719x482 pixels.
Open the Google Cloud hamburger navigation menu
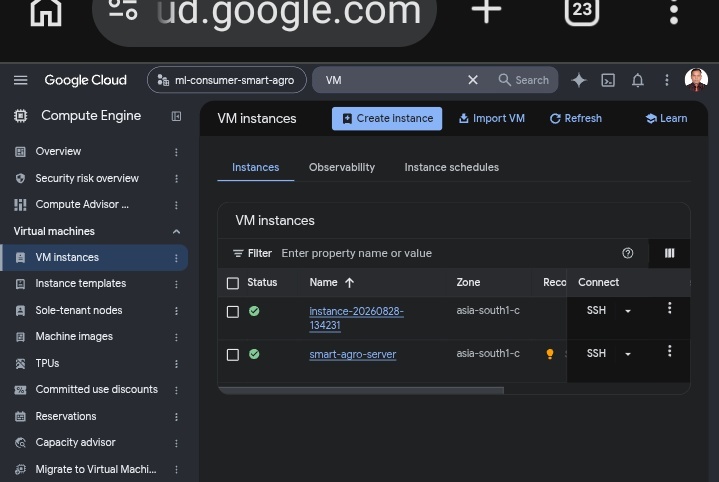(21, 80)
